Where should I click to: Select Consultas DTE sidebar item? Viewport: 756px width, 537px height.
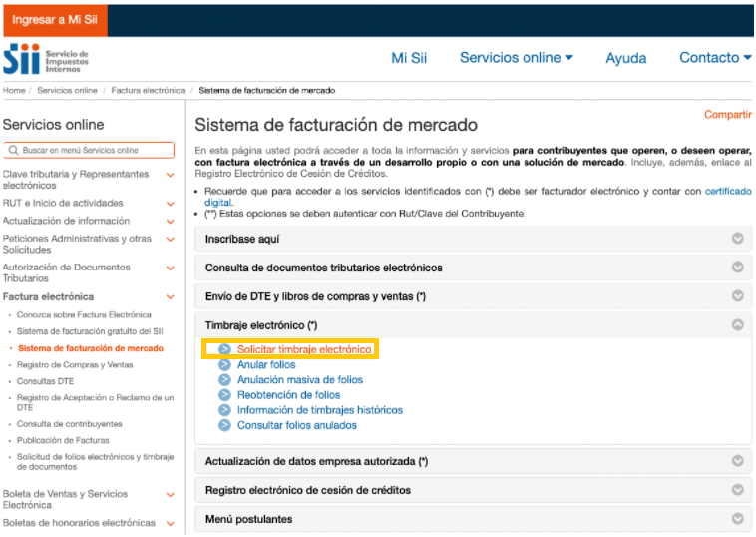45,381
